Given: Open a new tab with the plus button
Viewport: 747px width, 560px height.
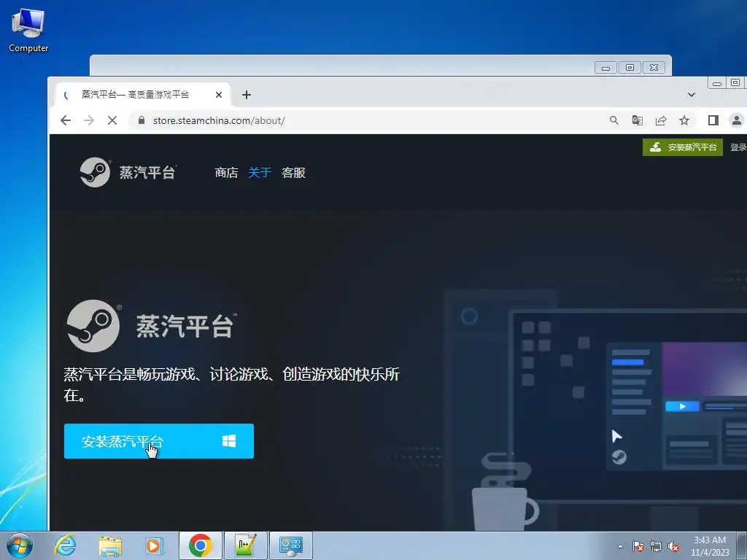Looking at the screenshot, I should (x=247, y=95).
